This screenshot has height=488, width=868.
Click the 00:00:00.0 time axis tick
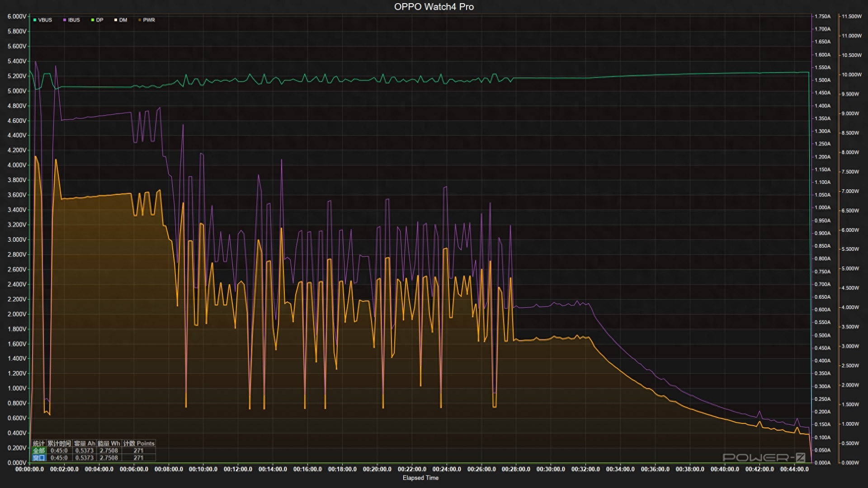(30, 469)
